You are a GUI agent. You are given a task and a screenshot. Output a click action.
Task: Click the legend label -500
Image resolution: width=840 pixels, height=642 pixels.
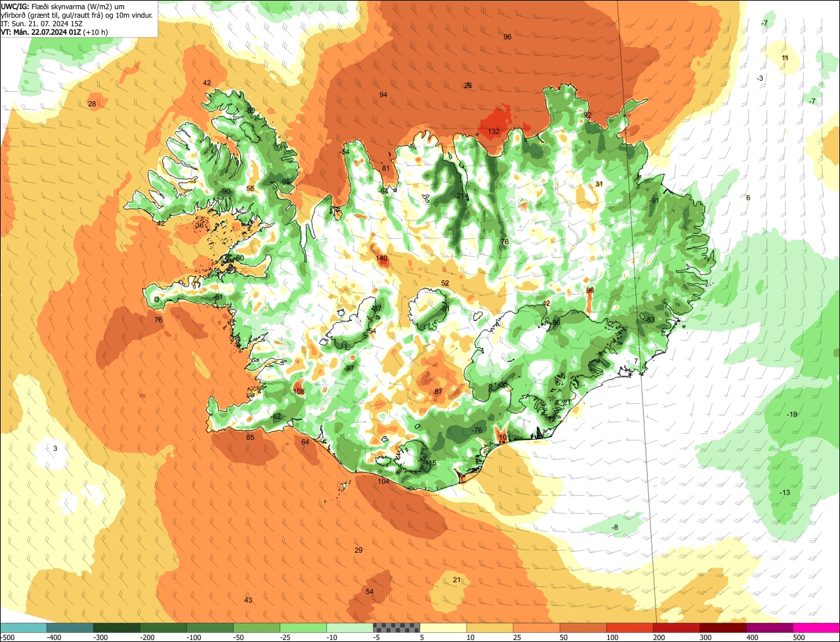[7, 637]
